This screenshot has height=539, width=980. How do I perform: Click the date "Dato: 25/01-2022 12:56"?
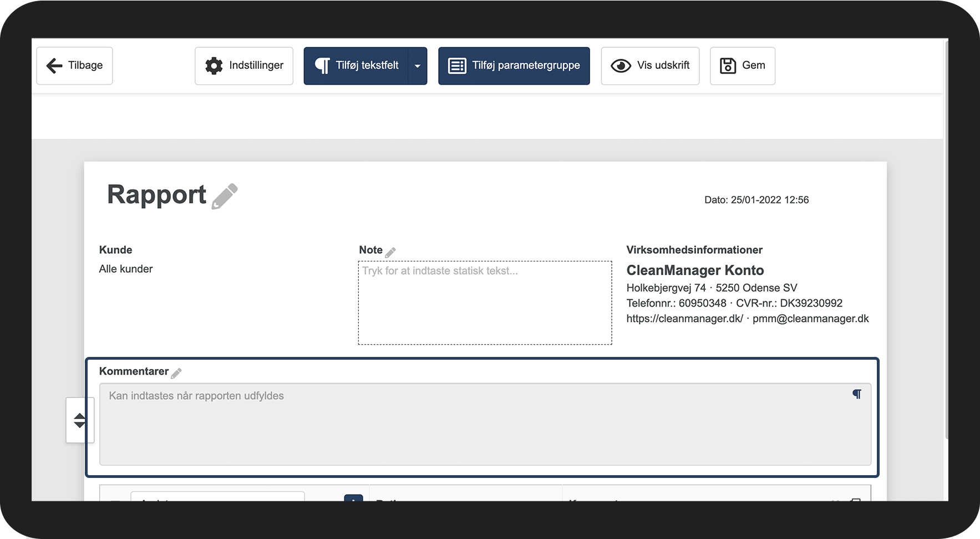tap(756, 200)
